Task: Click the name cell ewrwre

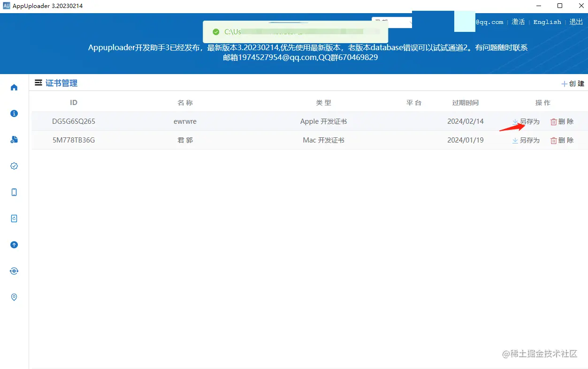Action: click(185, 121)
